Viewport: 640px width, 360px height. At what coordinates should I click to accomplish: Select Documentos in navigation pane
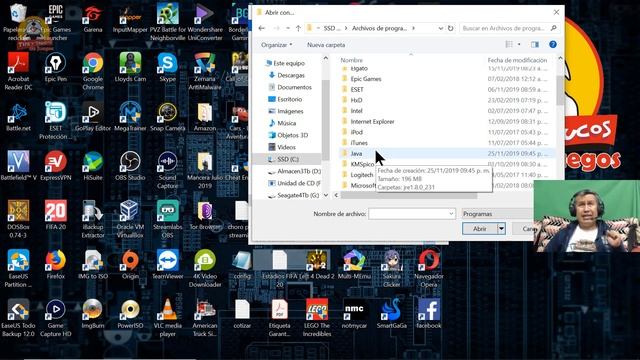point(294,87)
